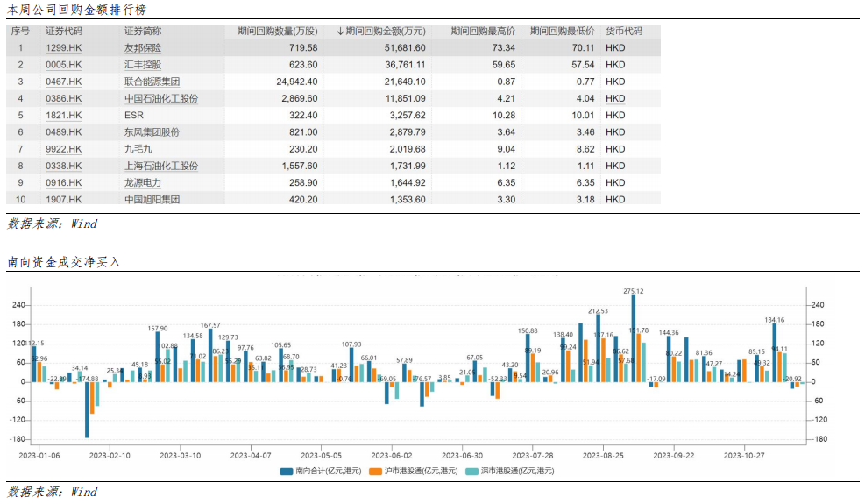Open stock code 1907.HK link
Viewport: 865px width, 504px height.
pos(63,200)
